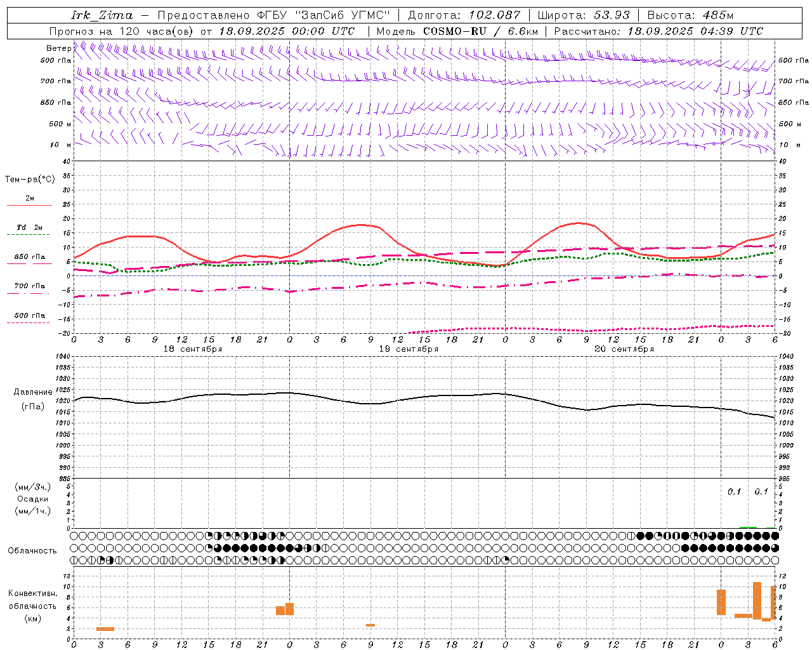The image size is (812, 650).
Task: Click the Тем-ра(°C) axis title
Action: (x=30, y=180)
